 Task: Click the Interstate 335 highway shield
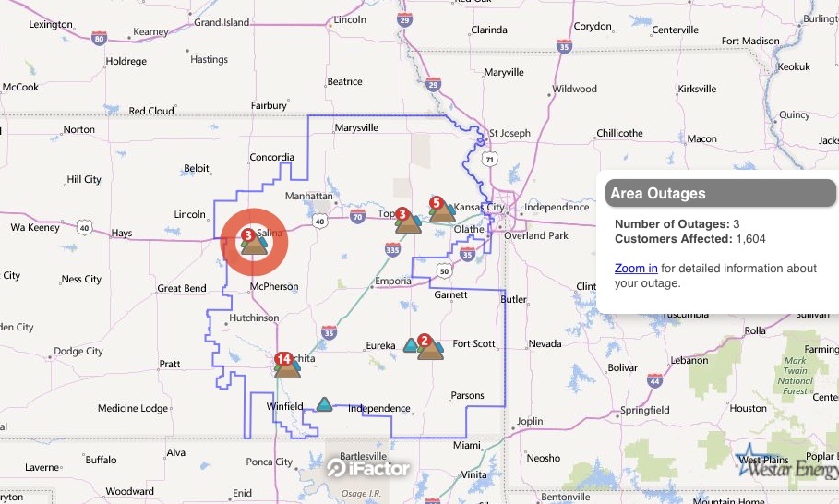click(x=392, y=249)
